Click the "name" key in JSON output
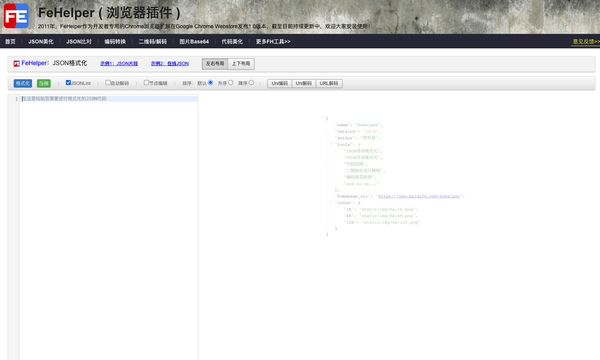 (x=342, y=125)
